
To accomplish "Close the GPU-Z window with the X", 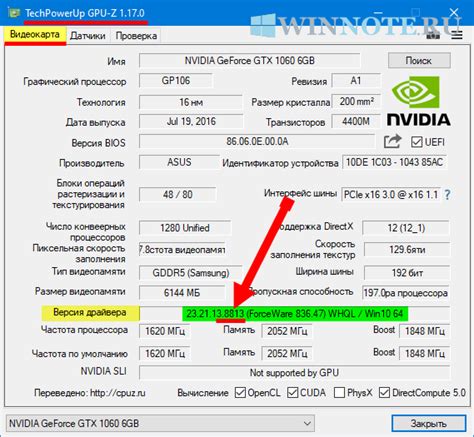I will 454,13.
